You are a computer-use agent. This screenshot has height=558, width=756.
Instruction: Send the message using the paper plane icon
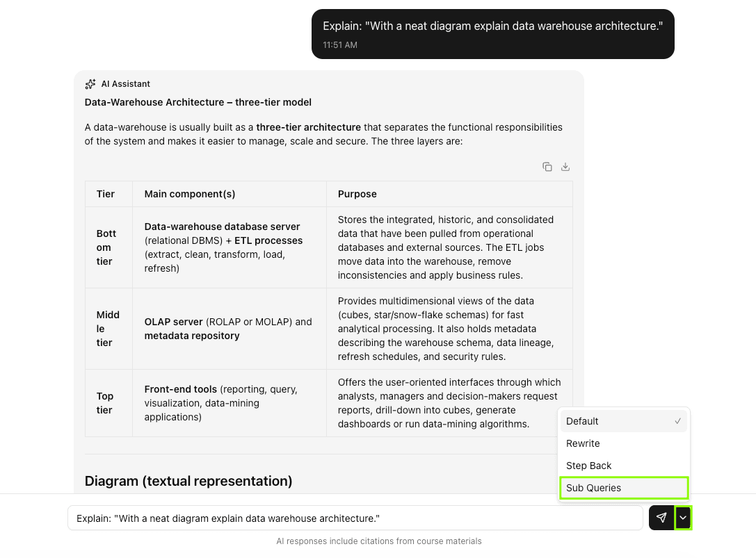coord(661,518)
